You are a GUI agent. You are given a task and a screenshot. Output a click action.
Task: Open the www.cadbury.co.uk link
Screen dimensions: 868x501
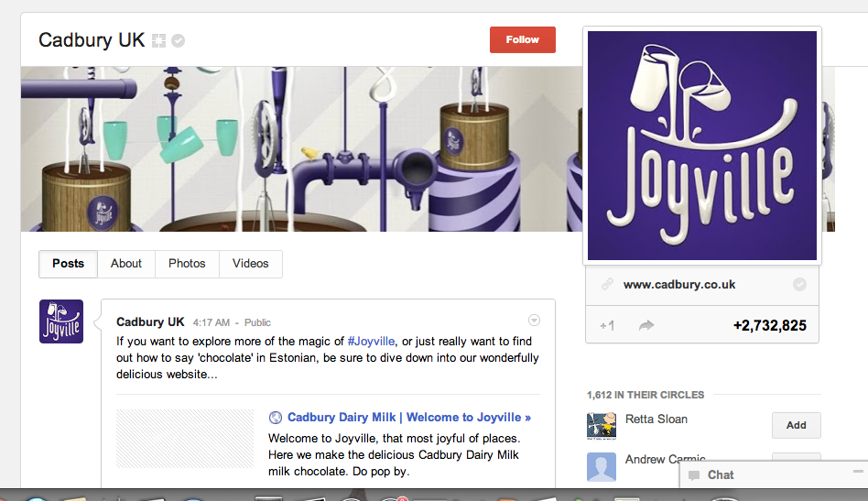click(x=679, y=285)
